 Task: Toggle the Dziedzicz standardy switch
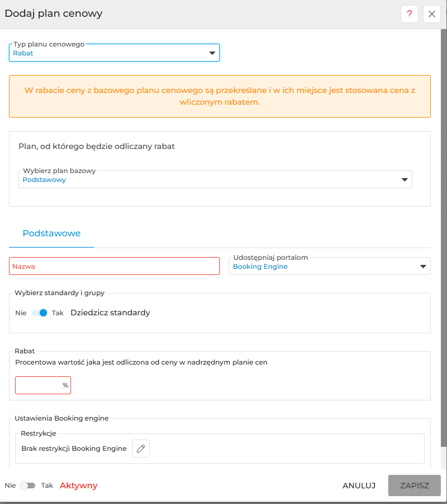(40, 312)
